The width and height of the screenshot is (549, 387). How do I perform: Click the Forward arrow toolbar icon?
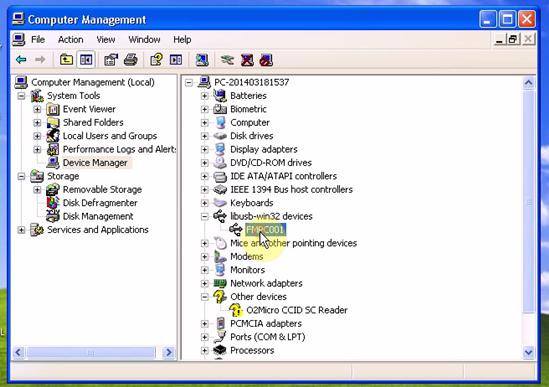tap(40, 60)
